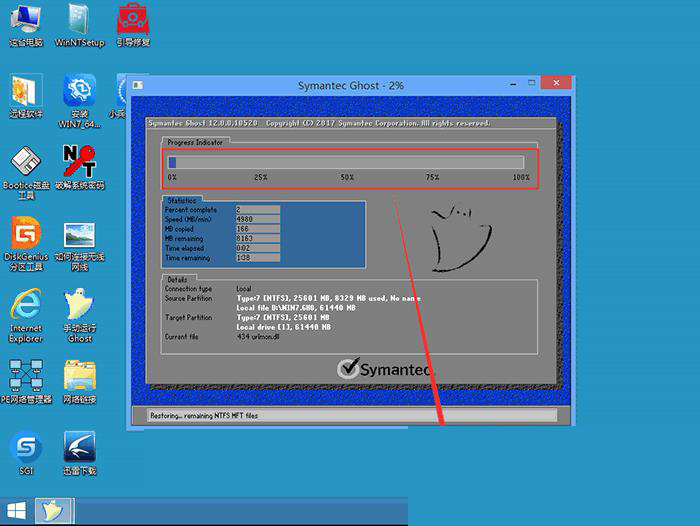The width and height of the screenshot is (700, 526).
Task: Open the 如何连接无线网线 help icon
Action: coord(79,246)
